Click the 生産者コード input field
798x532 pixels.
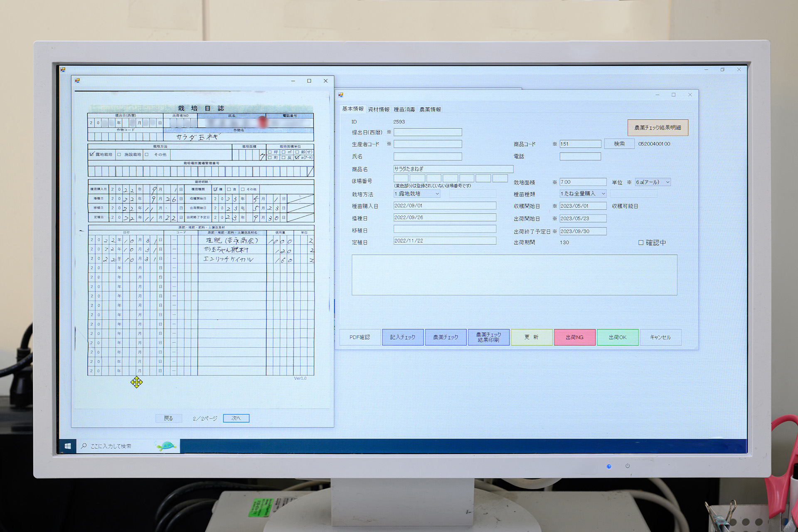[428, 144]
